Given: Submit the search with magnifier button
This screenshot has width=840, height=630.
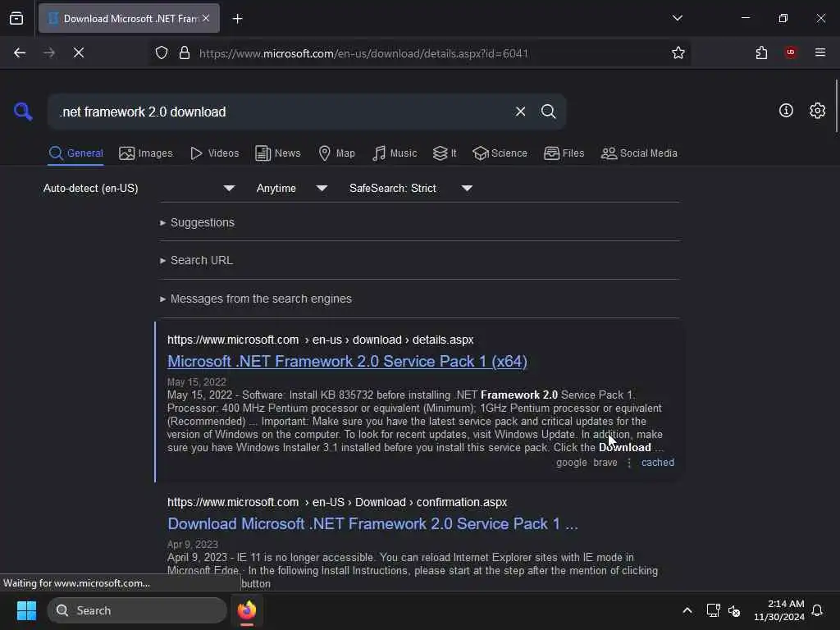Looking at the screenshot, I should pos(548,112).
